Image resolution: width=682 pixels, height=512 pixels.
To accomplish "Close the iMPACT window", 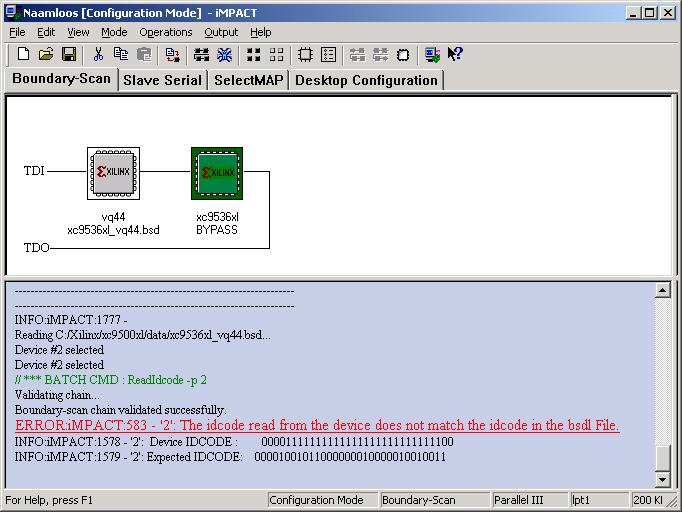I will pos(668,13).
